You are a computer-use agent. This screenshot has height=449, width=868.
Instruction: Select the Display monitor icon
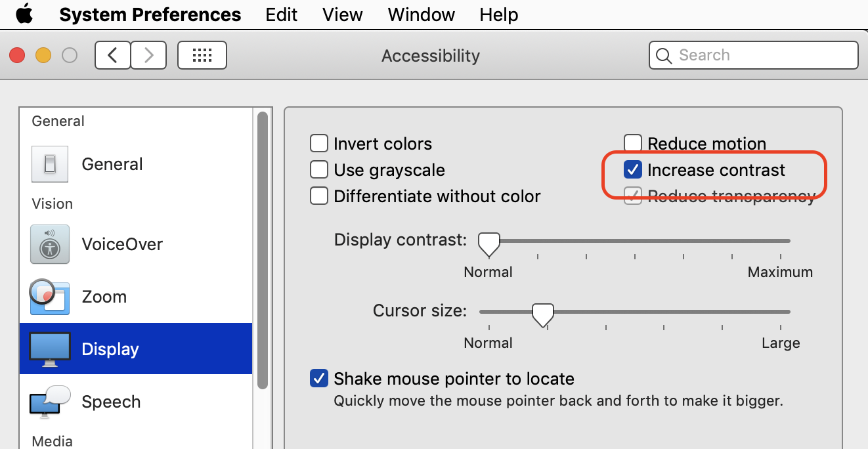point(50,349)
